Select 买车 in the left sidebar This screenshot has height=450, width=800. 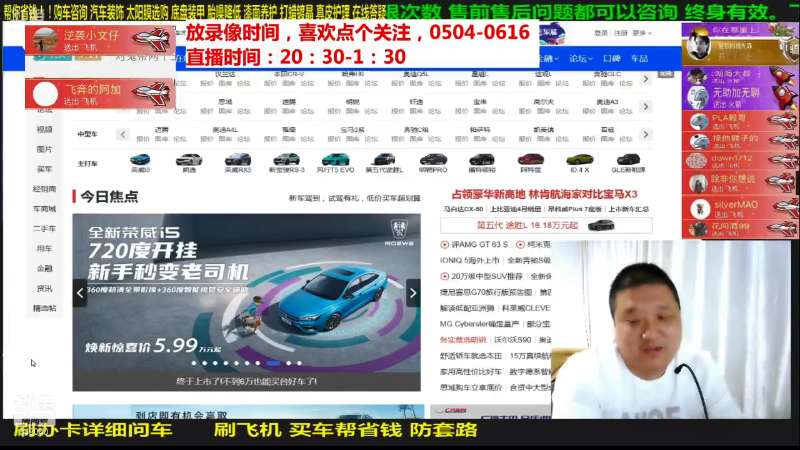[44, 169]
